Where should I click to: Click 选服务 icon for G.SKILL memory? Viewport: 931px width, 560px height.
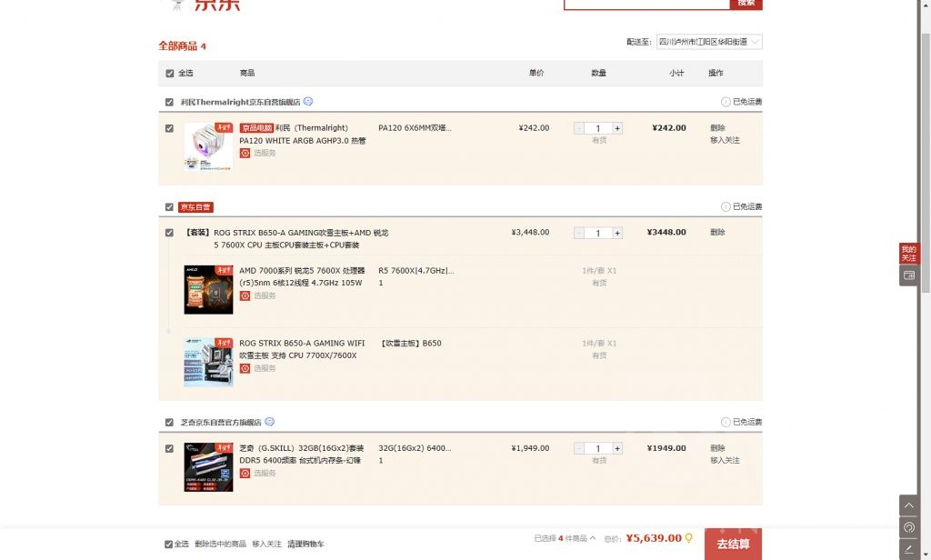click(x=245, y=474)
